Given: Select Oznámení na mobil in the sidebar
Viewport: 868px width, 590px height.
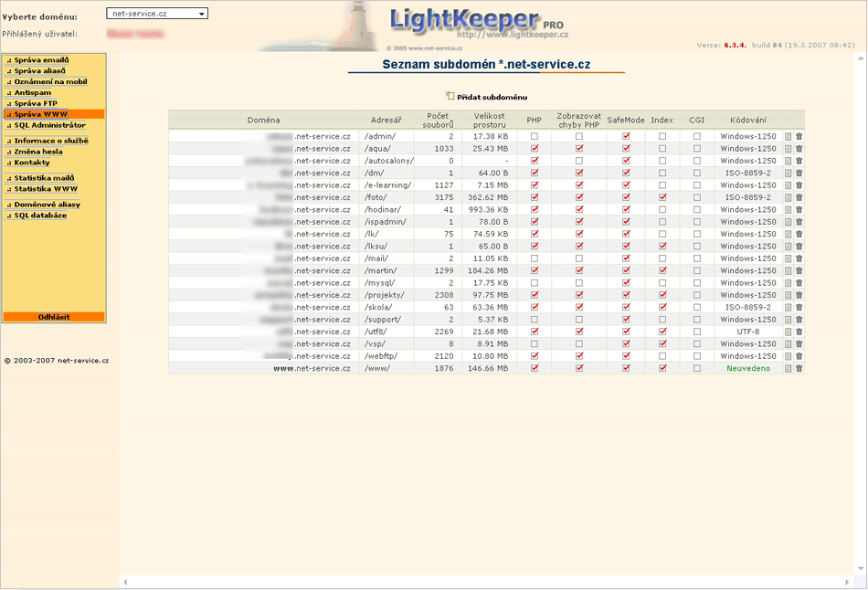Looking at the screenshot, I should [x=50, y=81].
